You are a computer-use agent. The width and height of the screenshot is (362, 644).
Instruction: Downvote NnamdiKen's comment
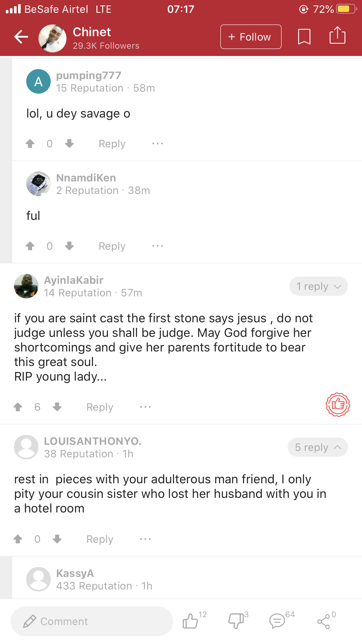[x=69, y=246]
